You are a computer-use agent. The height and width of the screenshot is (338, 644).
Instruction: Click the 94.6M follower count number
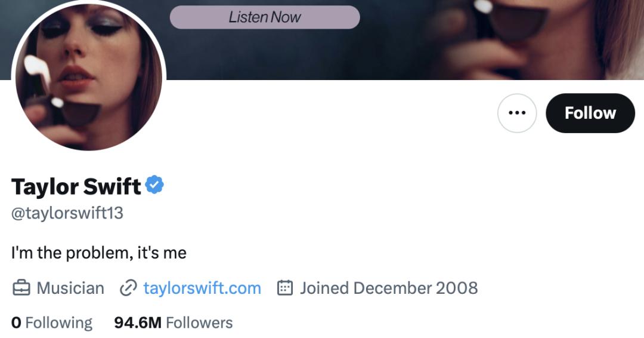click(138, 323)
